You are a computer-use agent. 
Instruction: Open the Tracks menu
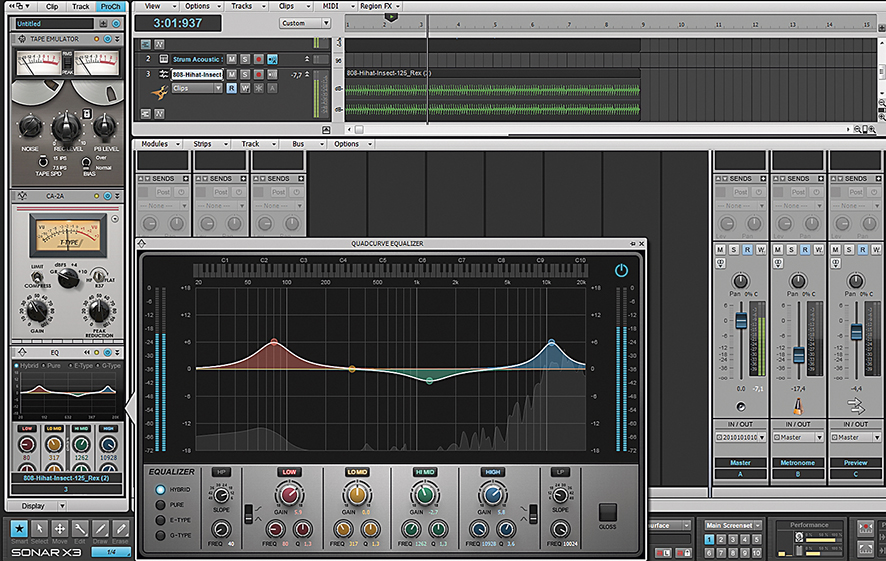pos(248,6)
